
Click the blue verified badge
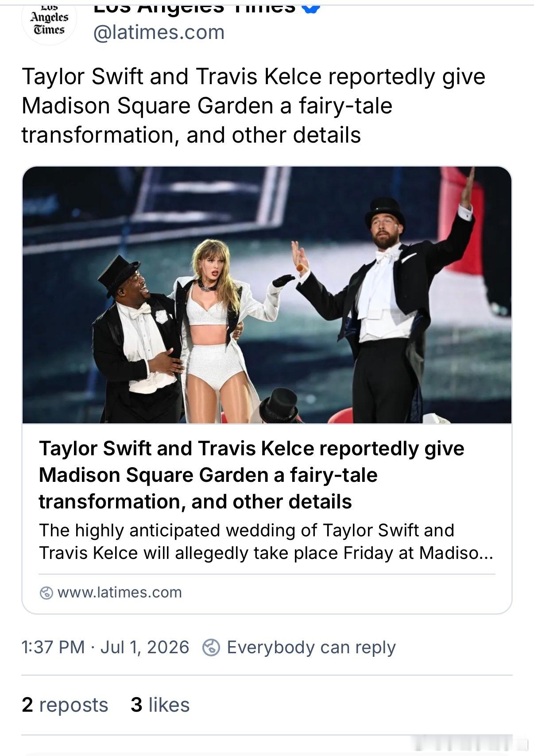311,7
